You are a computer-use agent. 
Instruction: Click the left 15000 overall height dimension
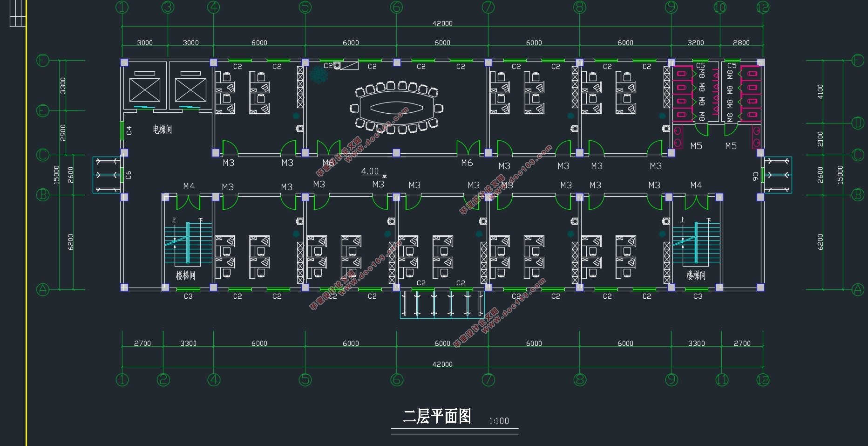tap(57, 175)
